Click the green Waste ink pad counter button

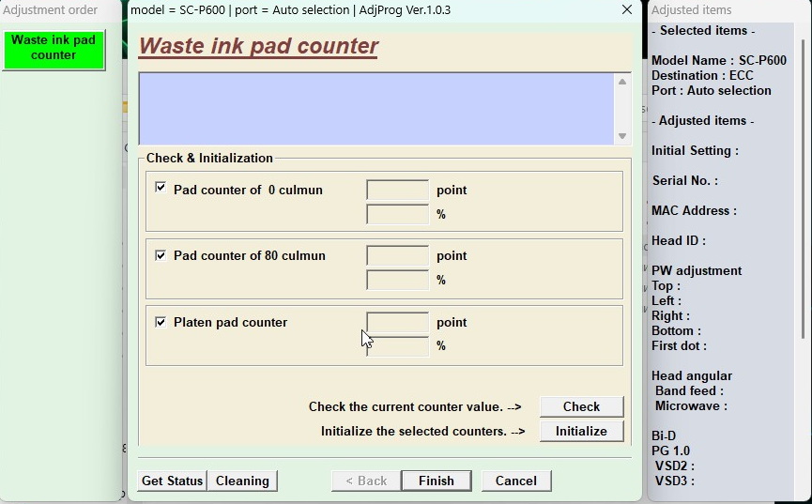[x=54, y=49]
